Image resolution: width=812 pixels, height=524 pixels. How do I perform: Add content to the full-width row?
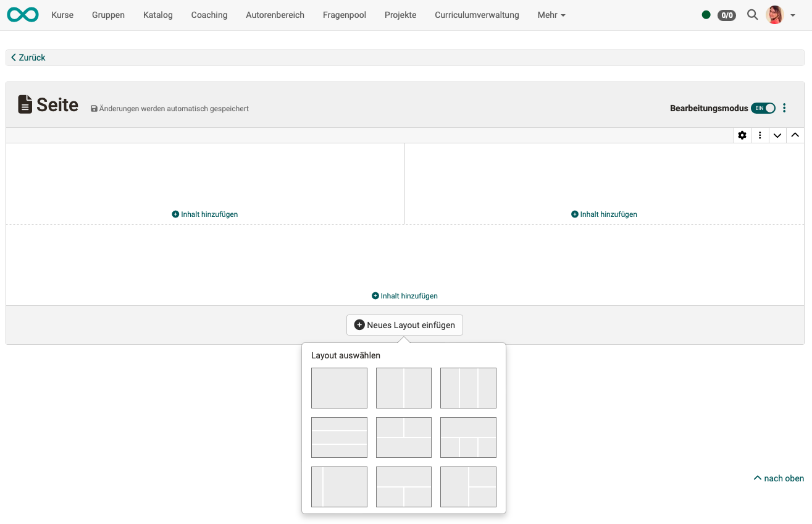pyautogui.click(x=404, y=295)
